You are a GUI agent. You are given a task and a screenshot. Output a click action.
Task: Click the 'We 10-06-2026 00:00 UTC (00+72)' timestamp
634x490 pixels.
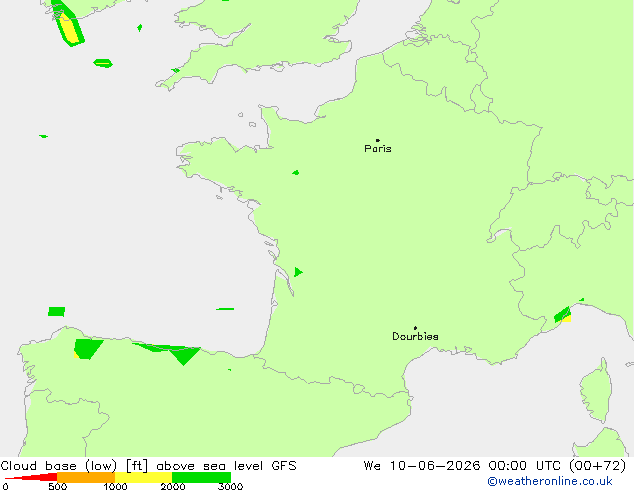point(495,466)
